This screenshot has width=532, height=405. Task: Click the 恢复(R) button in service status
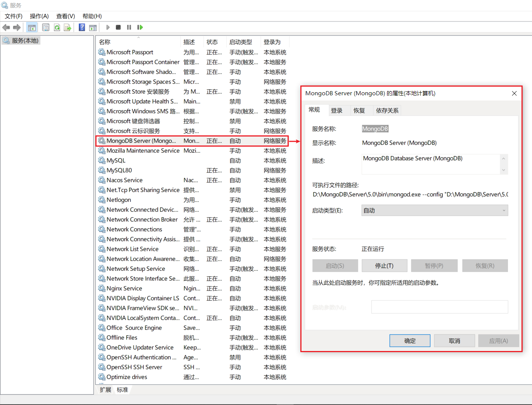(x=485, y=265)
